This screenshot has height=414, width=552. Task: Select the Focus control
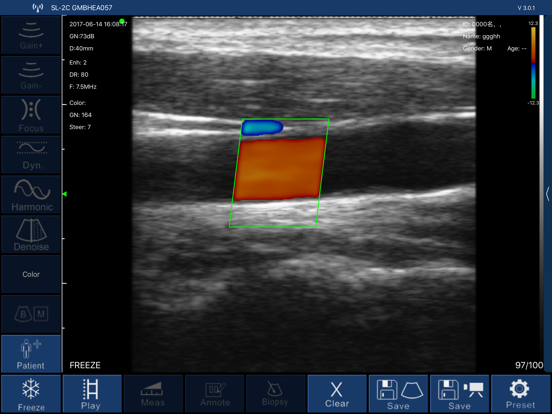(x=31, y=115)
